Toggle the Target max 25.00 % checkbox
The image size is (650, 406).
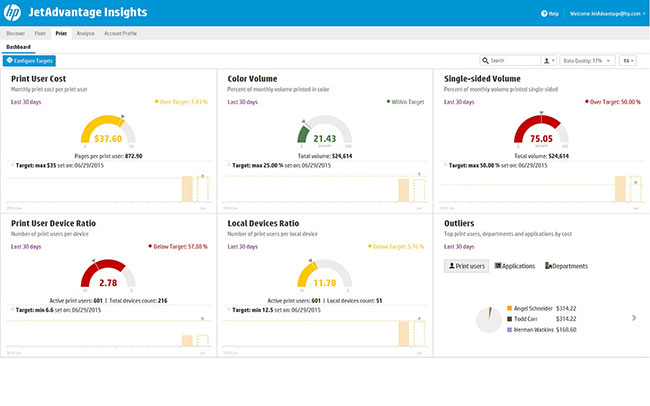tap(229, 165)
